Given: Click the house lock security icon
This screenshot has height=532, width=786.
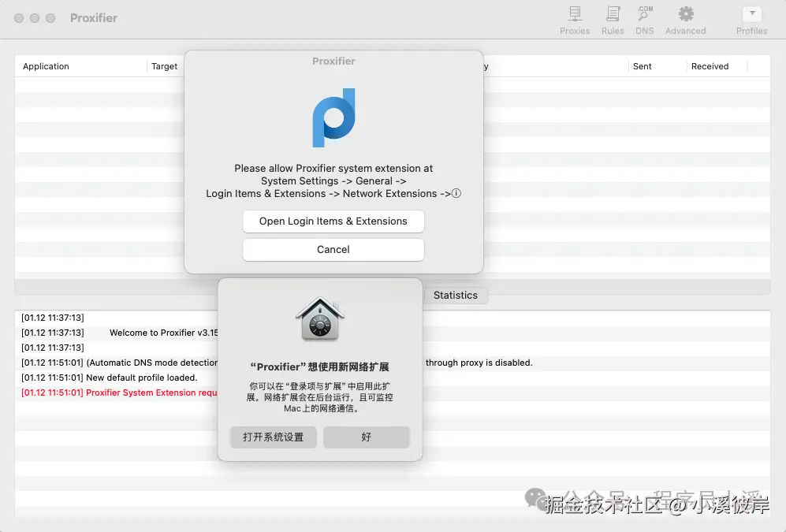Looking at the screenshot, I should tap(320, 319).
